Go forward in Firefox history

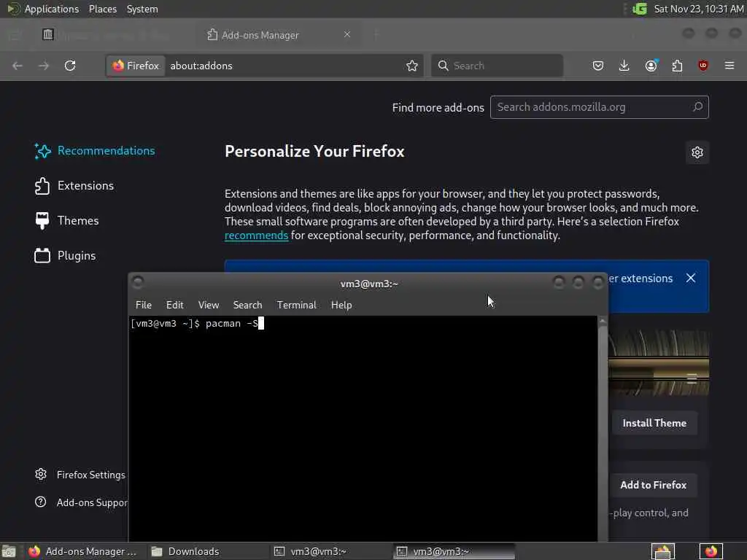[44, 66]
